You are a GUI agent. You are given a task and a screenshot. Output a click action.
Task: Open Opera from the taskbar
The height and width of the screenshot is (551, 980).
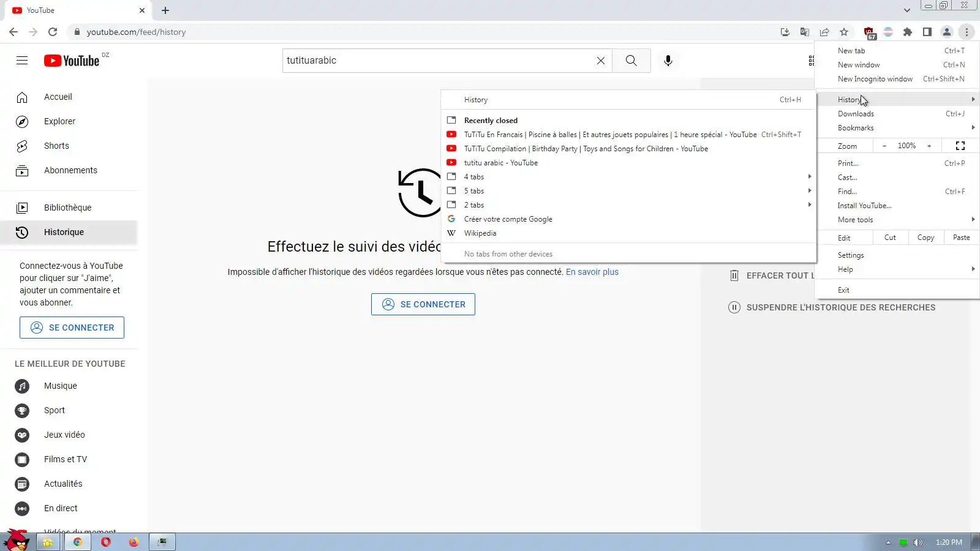(106, 542)
